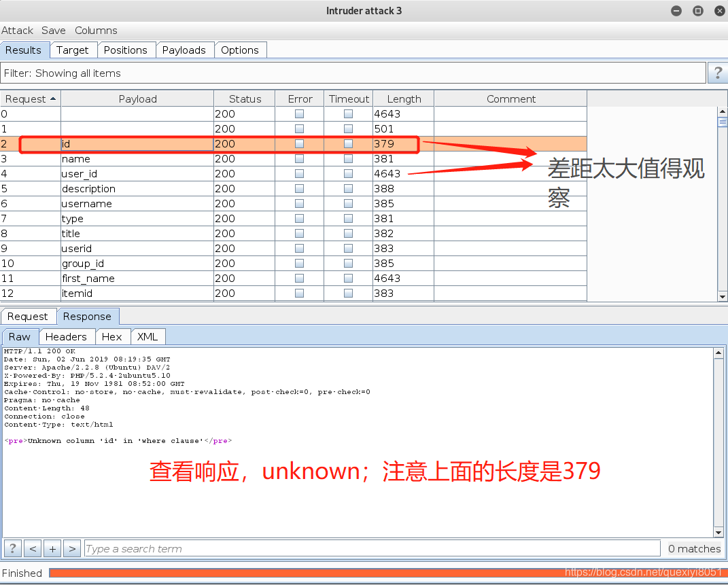Sort by the Comment column header

tap(510, 99)
